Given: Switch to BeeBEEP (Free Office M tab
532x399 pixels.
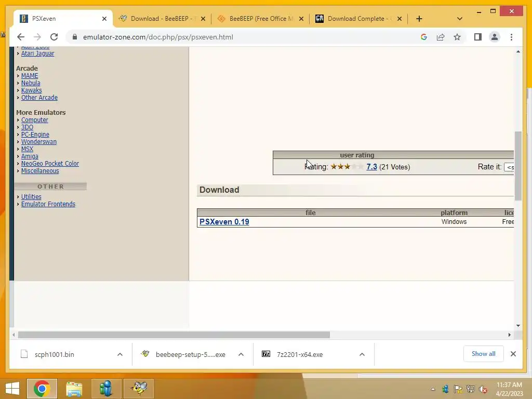Looking at the screenshot, I should point(261,19).
